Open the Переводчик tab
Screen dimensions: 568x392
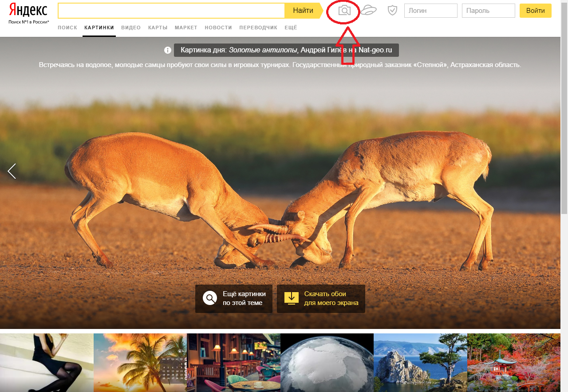pyautogui.click(x=258, y=28)
